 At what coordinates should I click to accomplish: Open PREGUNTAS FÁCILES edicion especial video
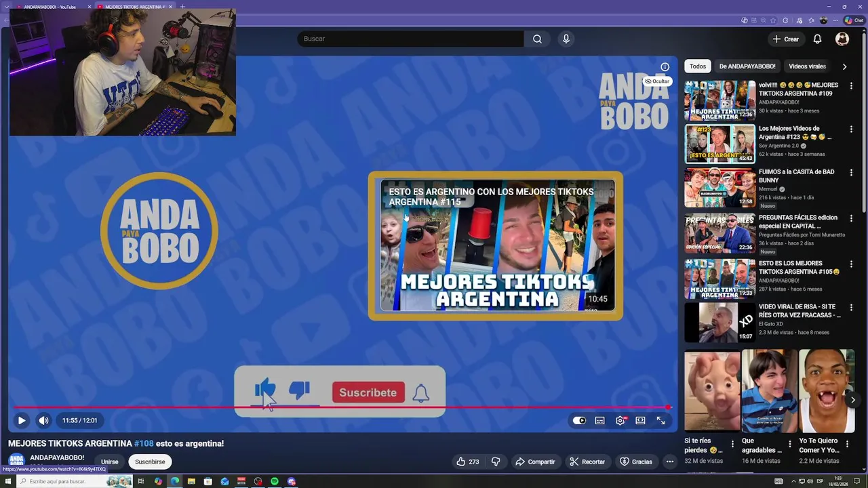719,233
